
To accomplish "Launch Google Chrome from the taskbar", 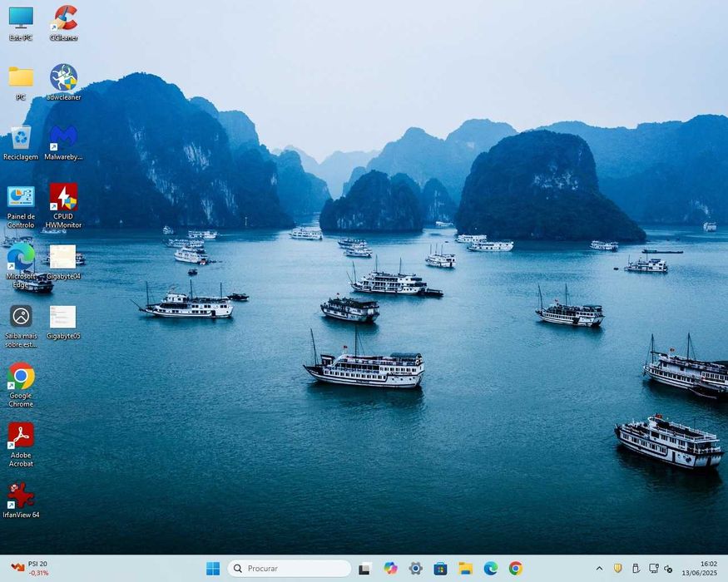I will click(515, 568).
